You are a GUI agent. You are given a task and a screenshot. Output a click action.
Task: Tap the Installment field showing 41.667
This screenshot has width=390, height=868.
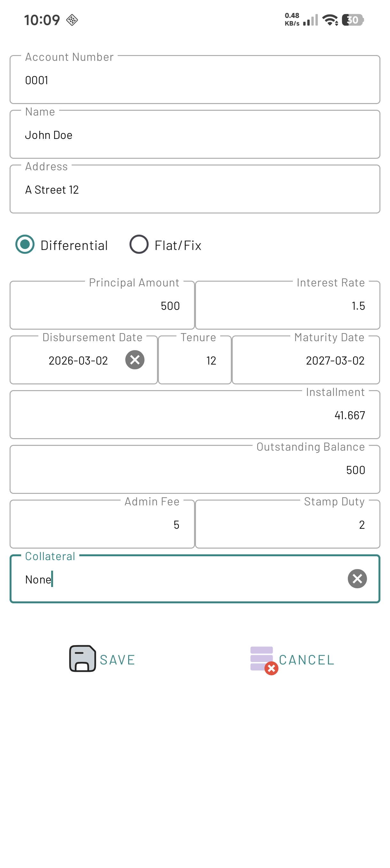coord(195,414)
